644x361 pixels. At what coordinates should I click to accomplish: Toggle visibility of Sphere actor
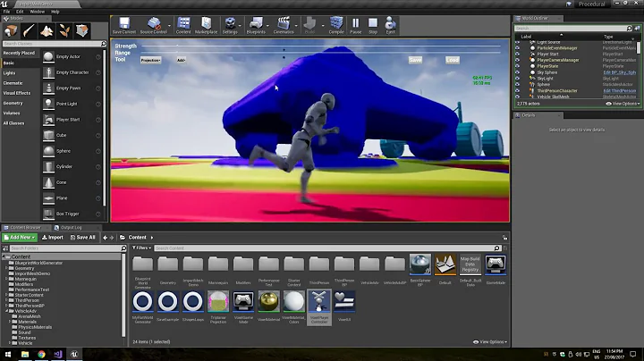[x=518, y=85]
